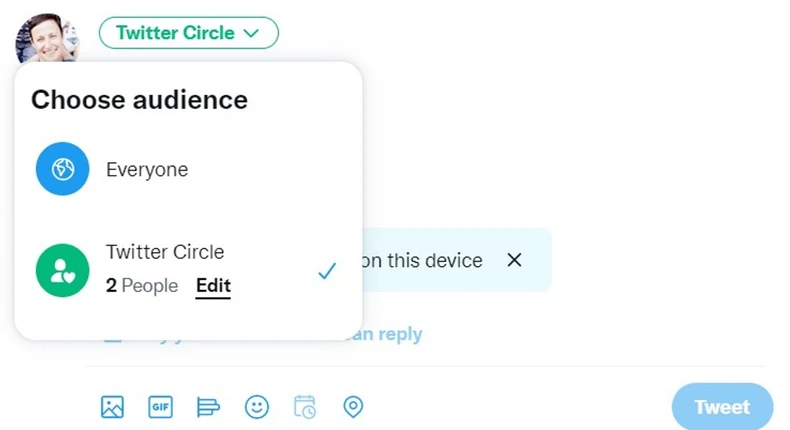790x430 pixels.
Task: Click the schedule tweet icon
Action: pyautogui.click(x=305, y=407)
